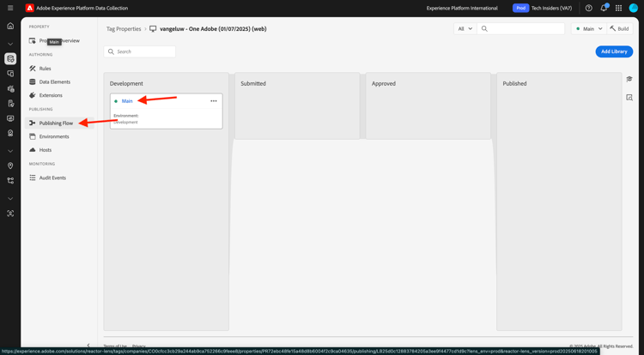
Task: Open the apps grid switcher
Action: point(618,8)
